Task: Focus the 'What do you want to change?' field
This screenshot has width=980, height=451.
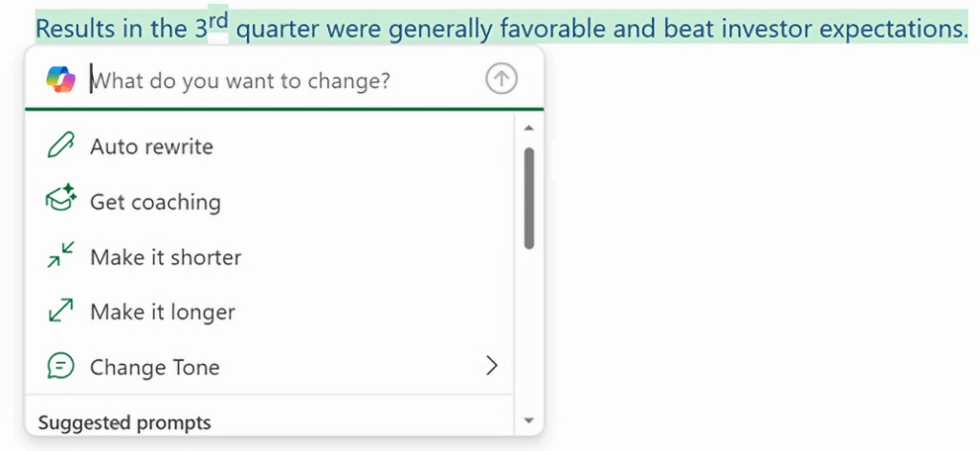Action: tap(284, 80)
